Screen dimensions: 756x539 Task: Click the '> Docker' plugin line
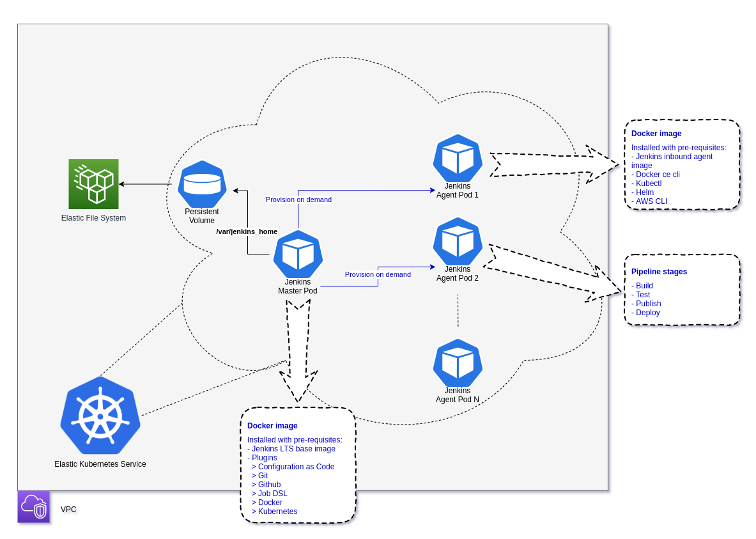tap(267, 503)
